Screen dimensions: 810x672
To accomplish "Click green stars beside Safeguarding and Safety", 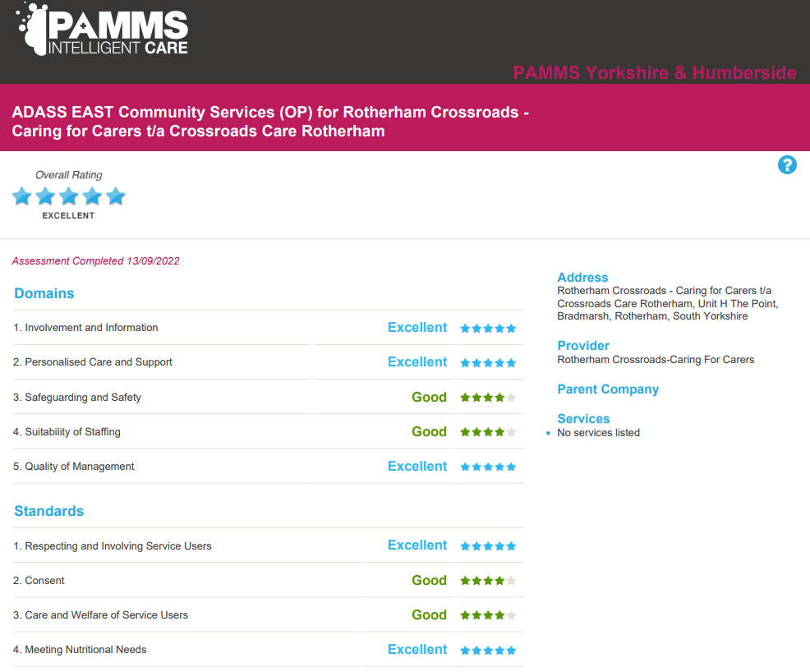I will coord(488,398).
